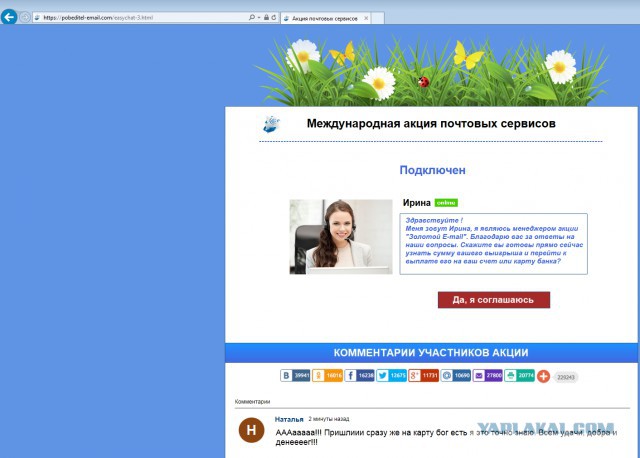Click the total share counter 229243
This screenshot has height=458, width=640.
coord(566,377)
